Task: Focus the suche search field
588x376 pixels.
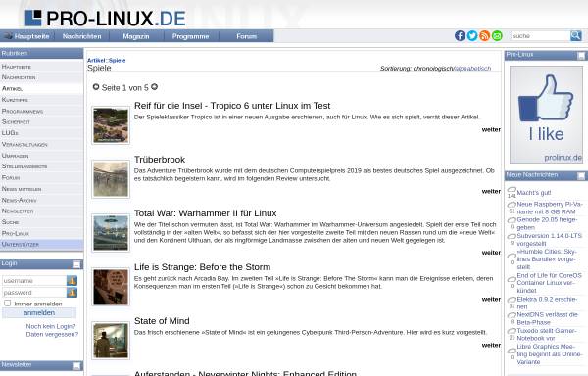Action: [x=540, y=36]
